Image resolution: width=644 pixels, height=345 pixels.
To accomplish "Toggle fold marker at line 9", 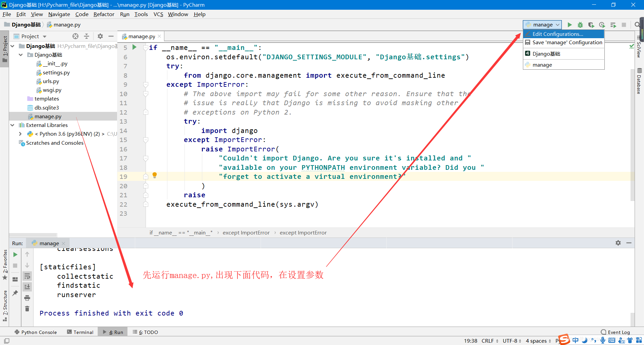I will [x=146, y=84].
